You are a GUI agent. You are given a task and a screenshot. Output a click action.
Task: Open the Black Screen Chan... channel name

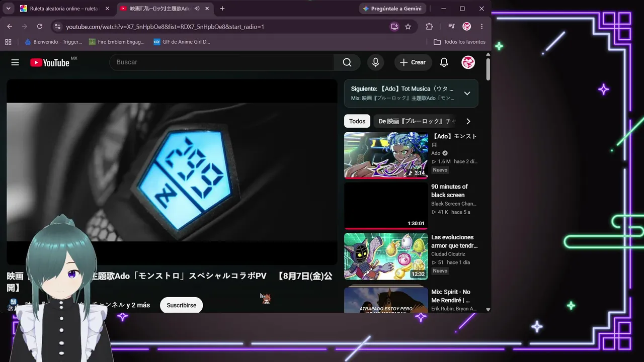coord(454,204)
